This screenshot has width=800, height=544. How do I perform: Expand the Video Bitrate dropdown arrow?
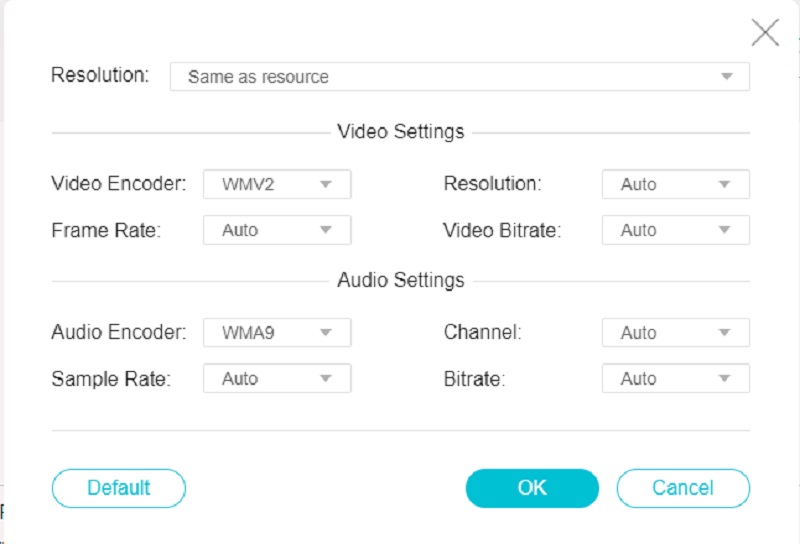tap(725, 230)
